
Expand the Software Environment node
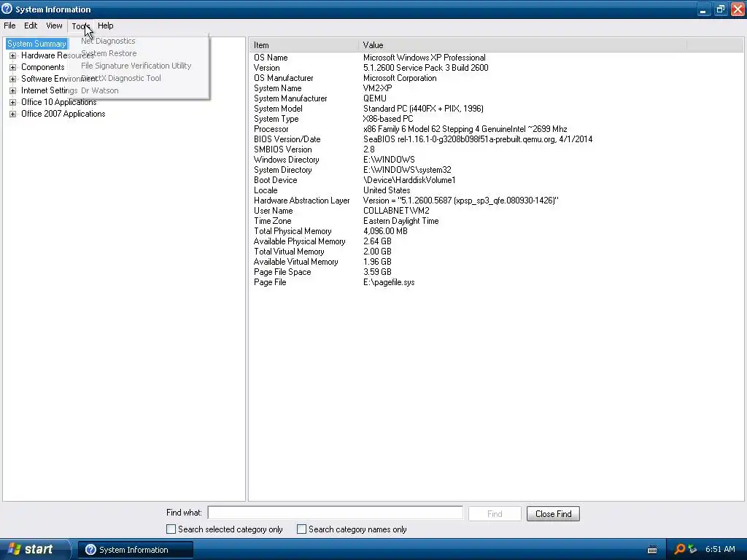[13, 79]
